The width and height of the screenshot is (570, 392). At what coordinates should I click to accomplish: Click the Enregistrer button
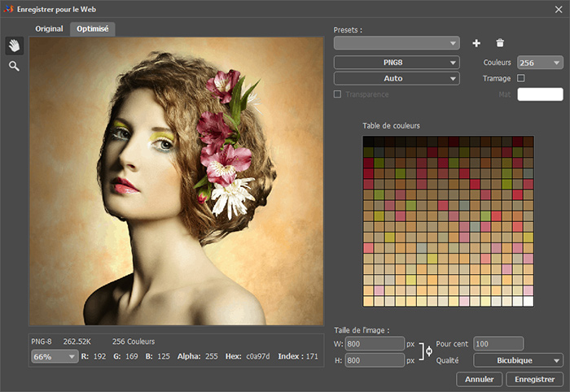point(535,379)
